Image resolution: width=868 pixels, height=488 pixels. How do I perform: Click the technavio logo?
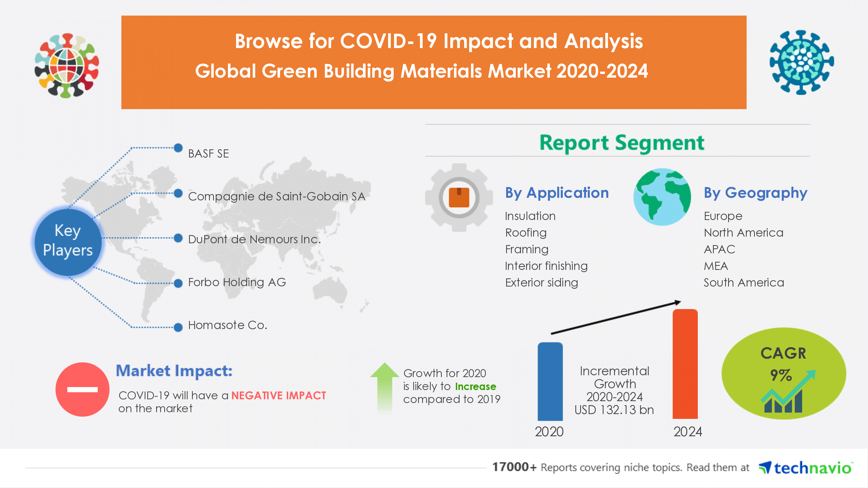click(805, 468)
